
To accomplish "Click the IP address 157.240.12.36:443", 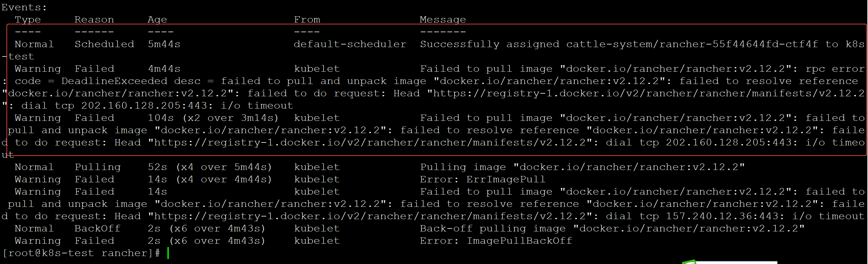I will coord(725,217).
